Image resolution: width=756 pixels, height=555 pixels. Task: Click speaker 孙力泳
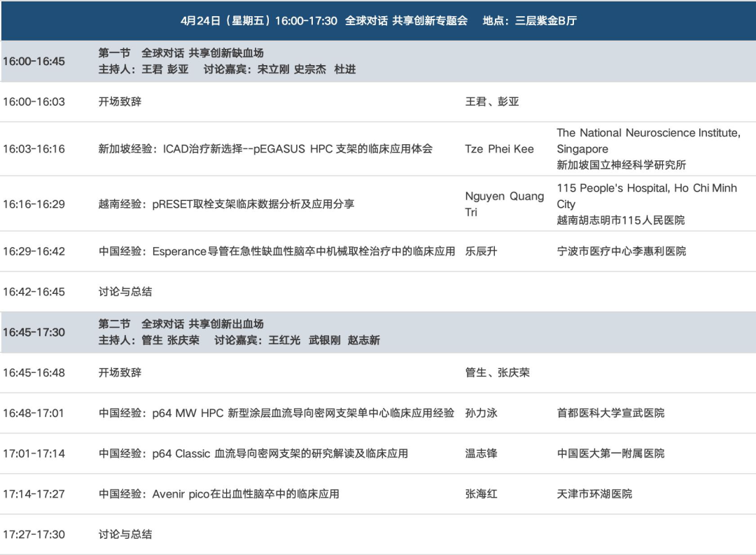(x=481, y=413)
